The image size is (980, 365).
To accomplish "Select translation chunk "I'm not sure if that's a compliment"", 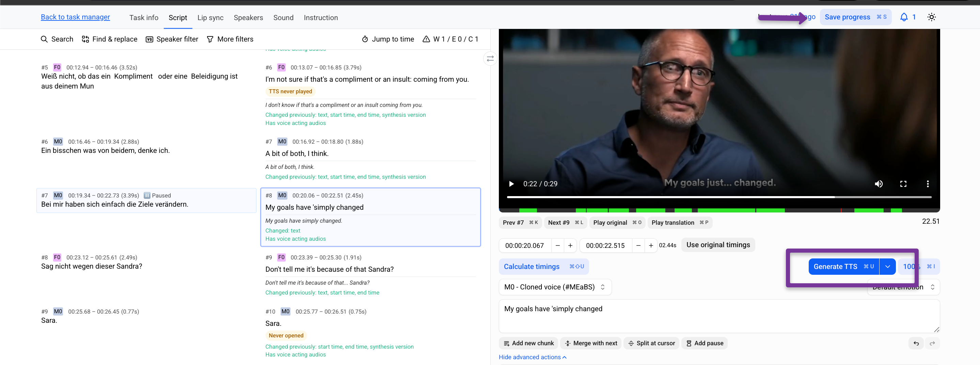I will pos(367,79).
